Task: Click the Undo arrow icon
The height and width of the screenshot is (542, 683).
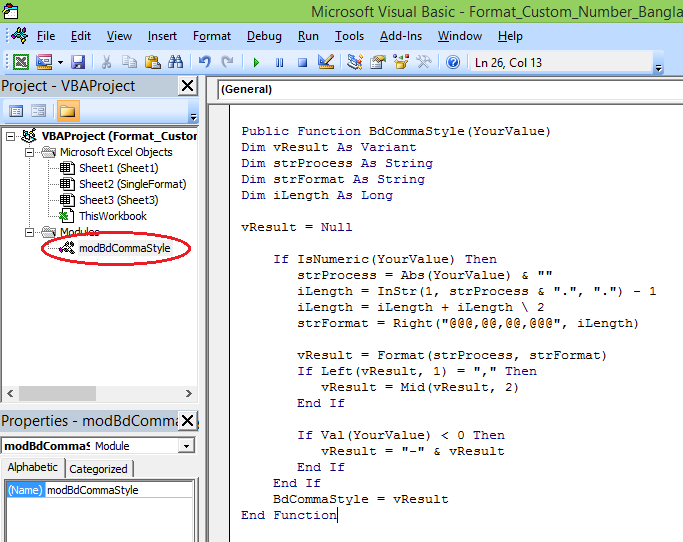Action: coord(205,62)
